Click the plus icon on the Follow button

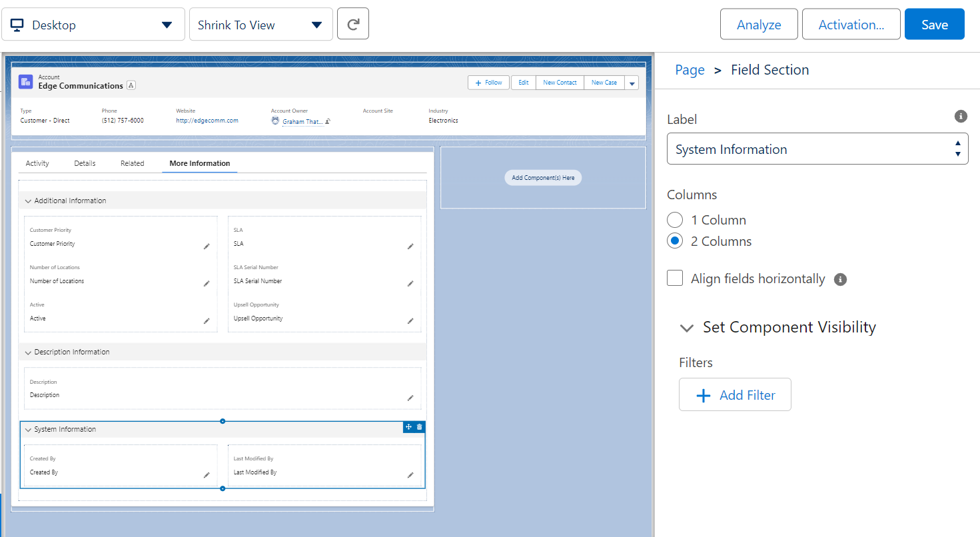(478, 83)
